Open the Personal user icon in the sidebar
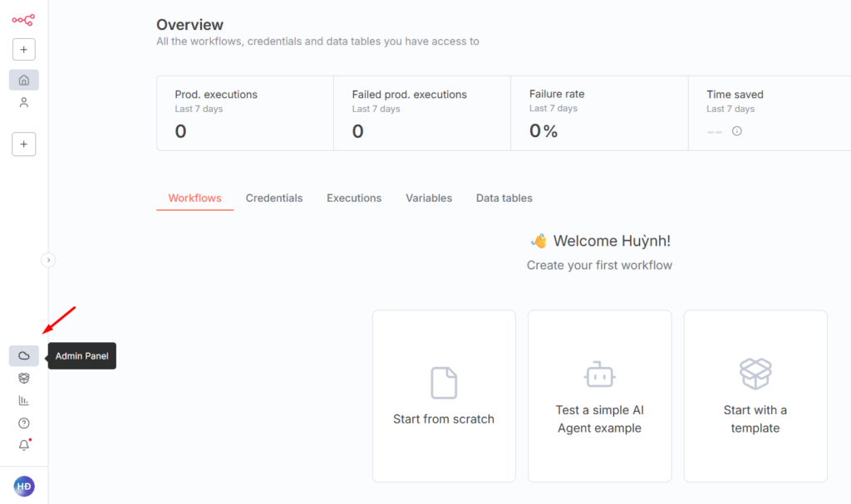 24,102
